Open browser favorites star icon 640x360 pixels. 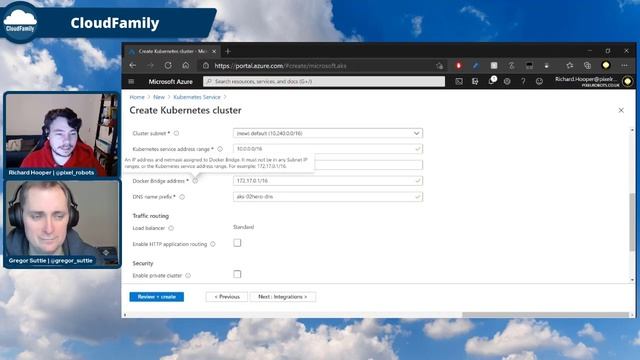pyautogui.click(x=569, y=65)
